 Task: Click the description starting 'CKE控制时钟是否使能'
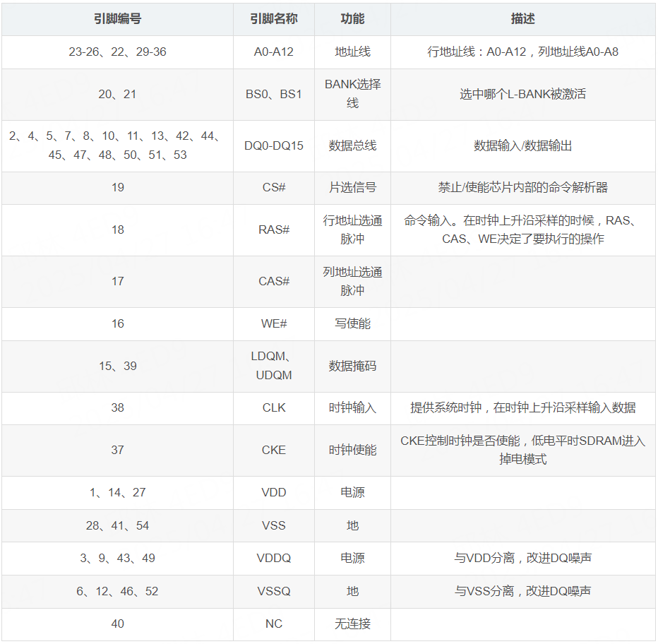(523, 450)
